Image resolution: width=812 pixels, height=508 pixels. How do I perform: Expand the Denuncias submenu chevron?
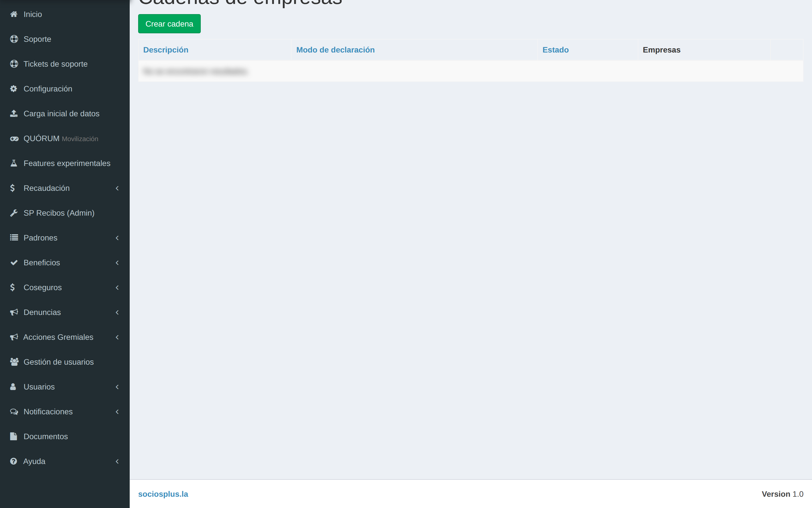tap(117, 312)
